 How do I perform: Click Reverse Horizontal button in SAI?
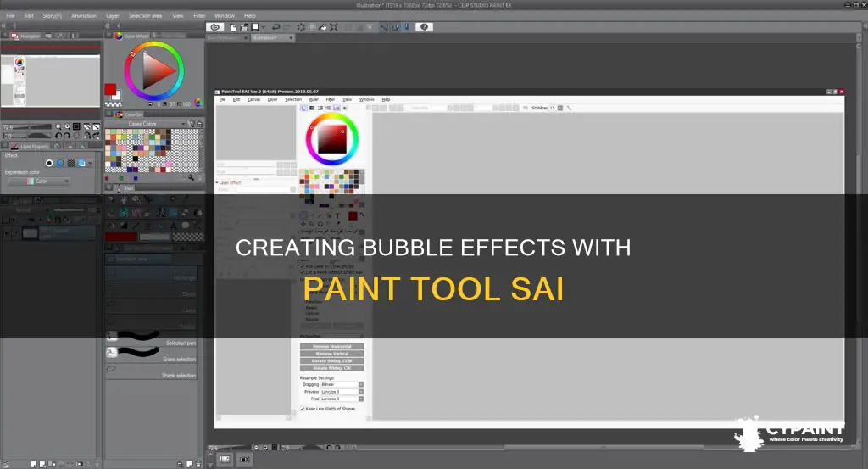click(x=332, y=347)
